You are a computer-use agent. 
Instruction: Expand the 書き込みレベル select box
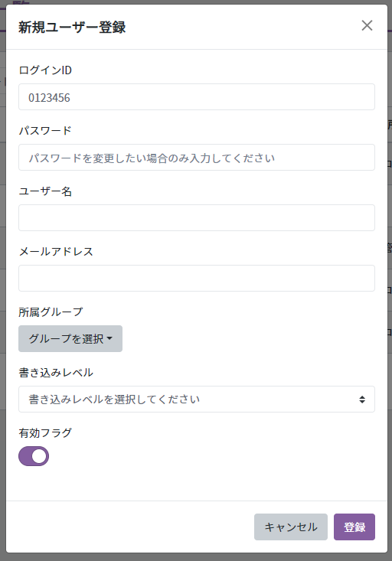click(197, 399)
